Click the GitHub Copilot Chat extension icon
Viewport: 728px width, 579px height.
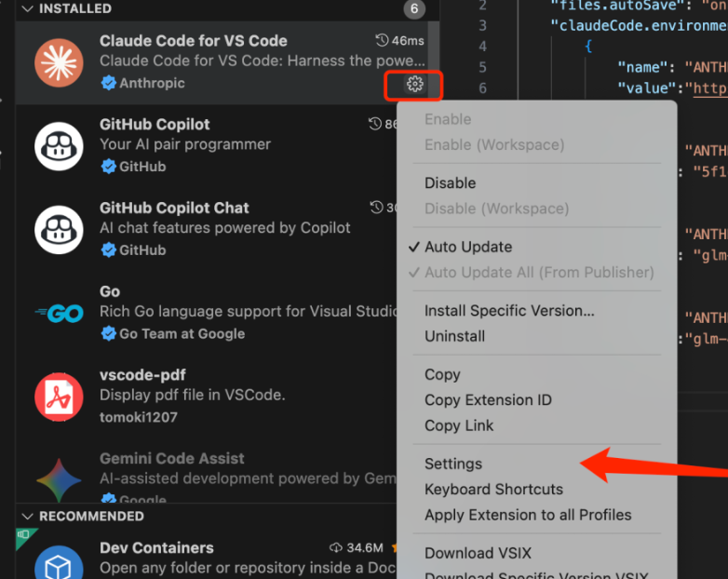click(x=60, y=229)
